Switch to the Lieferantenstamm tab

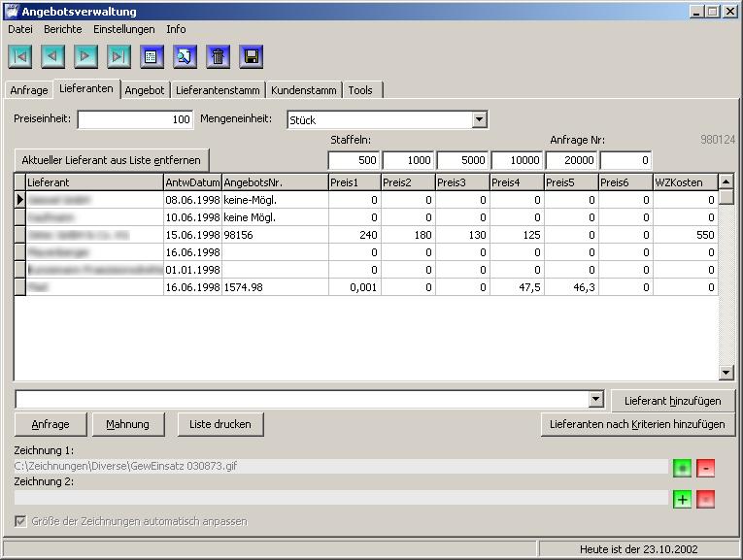218,90
